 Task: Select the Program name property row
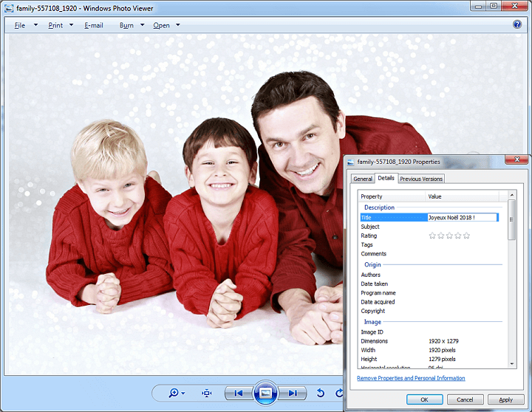[429, 292]
